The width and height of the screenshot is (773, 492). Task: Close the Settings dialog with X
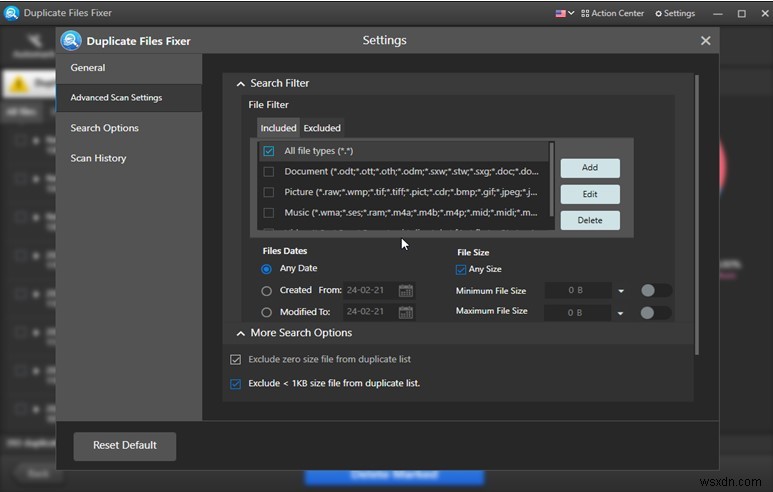pyautogui.click(x=706, y=41)
